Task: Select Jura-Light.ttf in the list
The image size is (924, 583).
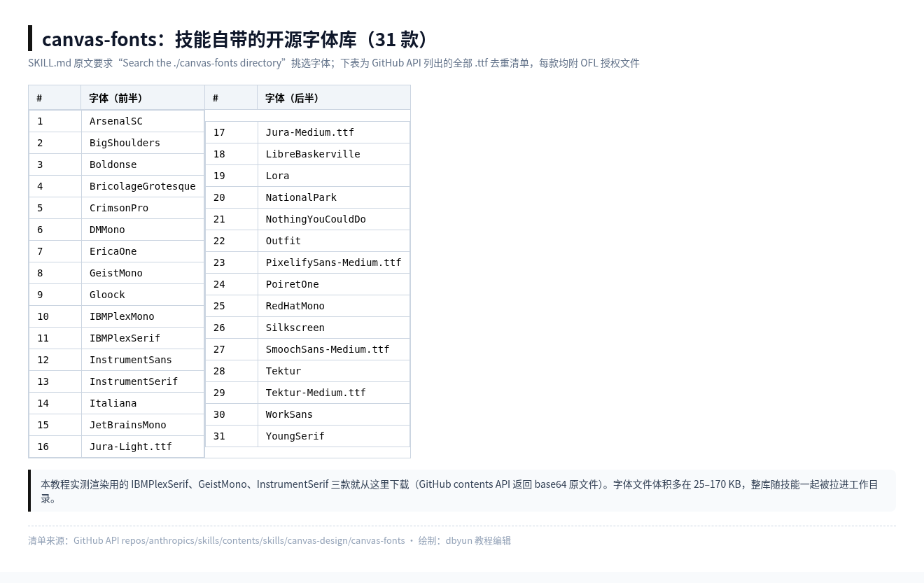Action: pos(143,447)
